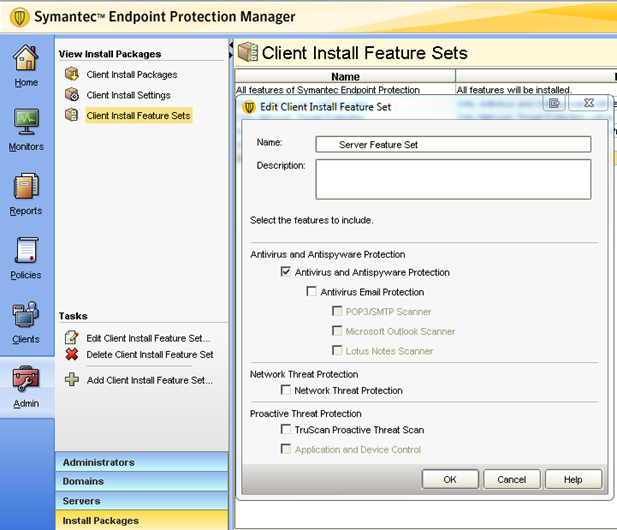Toggle the Lotus Notes Scanner checkbox
This screenshot has width=617, height=530.
(337, 350)
